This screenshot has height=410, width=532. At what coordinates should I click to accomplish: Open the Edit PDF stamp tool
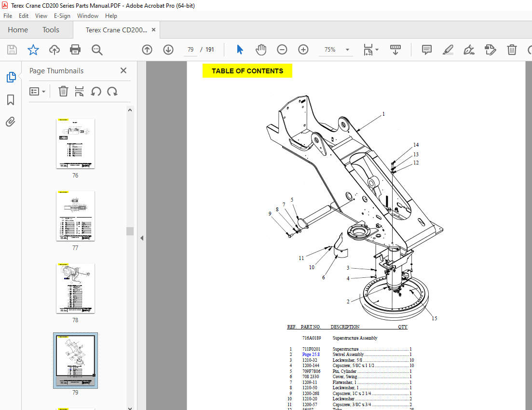490,50
